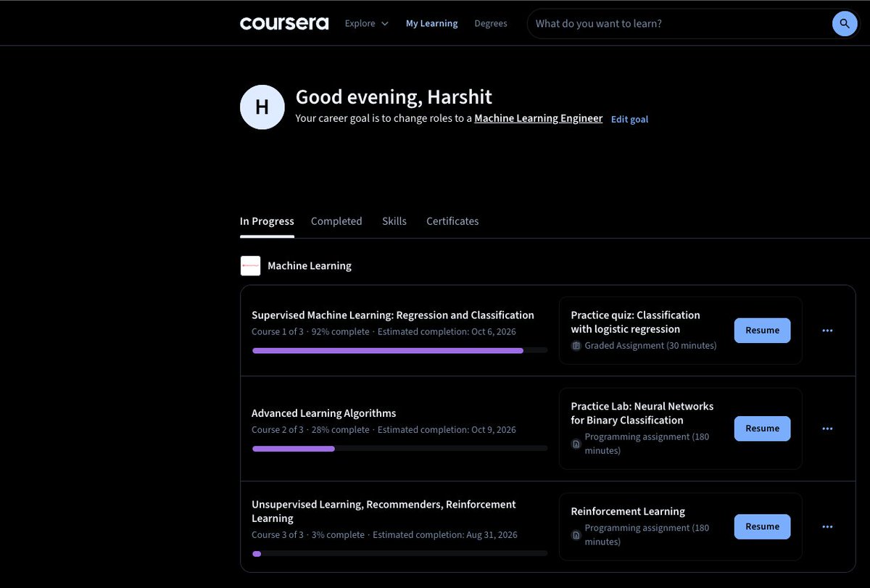Open Practice Lab: Neural Networks for Binary Classification title
Screen dimensions: 870x588
click(642, 413)
